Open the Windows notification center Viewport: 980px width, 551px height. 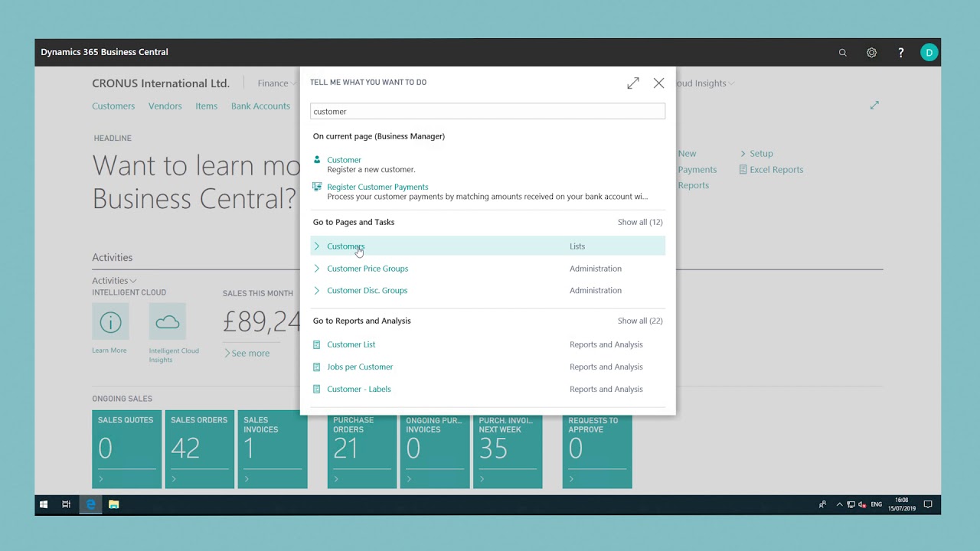click(x=928, y=504)
